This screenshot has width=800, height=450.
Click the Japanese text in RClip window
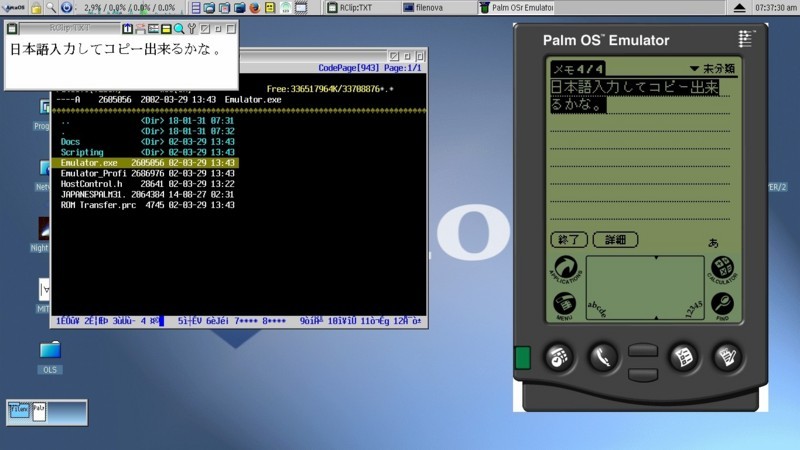[116, 49]
